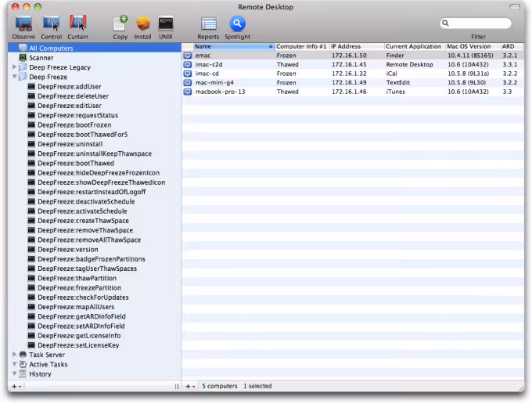
Task: Open the Reports tool
Action: coord(208,27)
